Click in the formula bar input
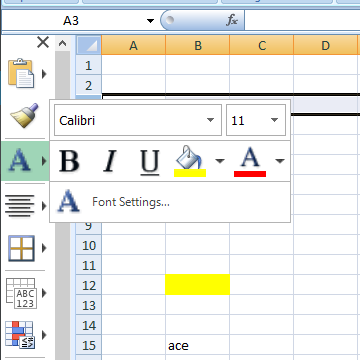360x360 pixels. click(302, 21)
